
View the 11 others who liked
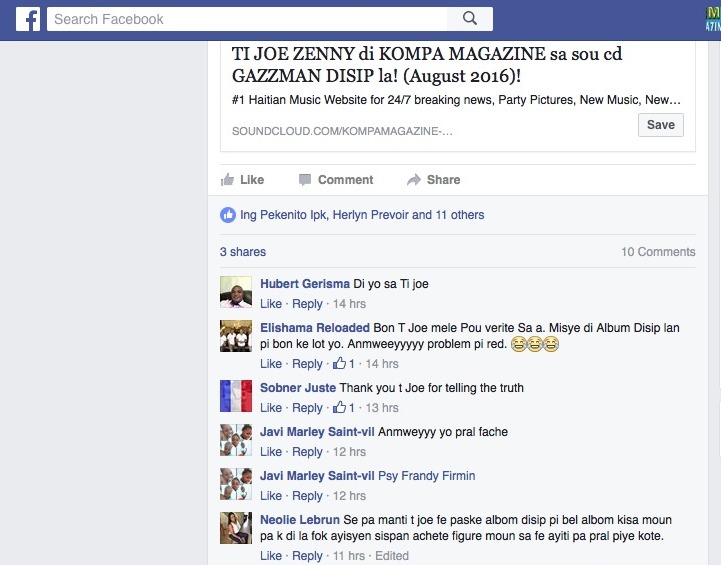[x=460, y=215]
